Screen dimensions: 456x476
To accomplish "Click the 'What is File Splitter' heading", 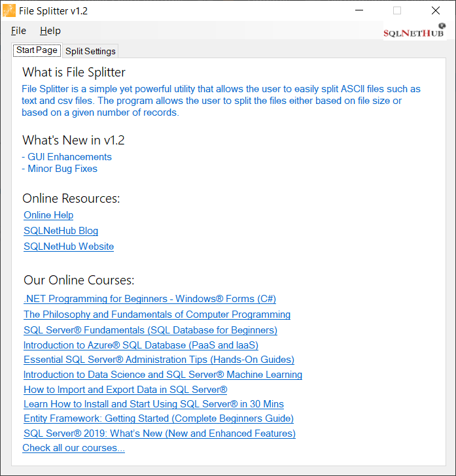I will pos(74,72).
